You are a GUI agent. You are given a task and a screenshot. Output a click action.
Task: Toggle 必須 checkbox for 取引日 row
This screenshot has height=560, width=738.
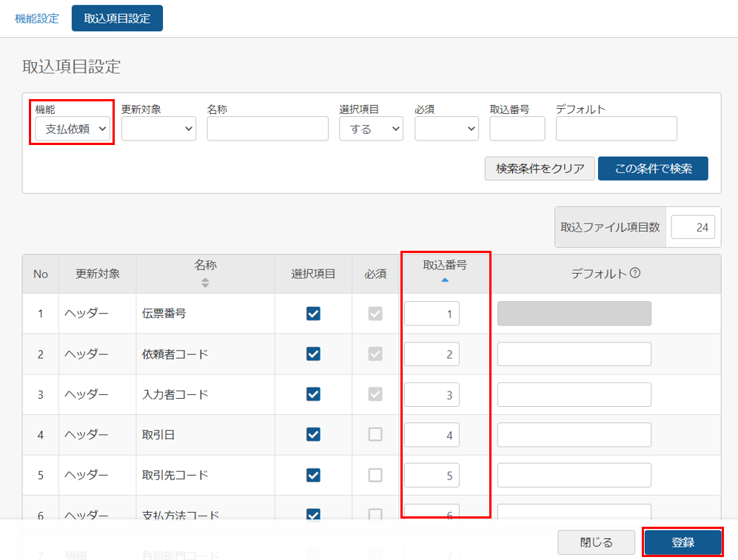[x=375, y=434]
